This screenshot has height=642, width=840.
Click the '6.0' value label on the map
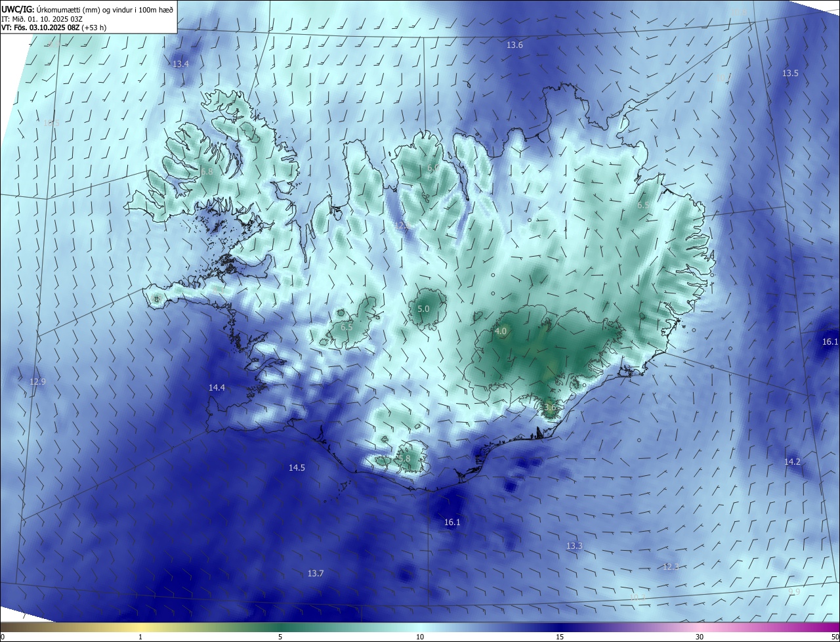[x=433, y=169]
